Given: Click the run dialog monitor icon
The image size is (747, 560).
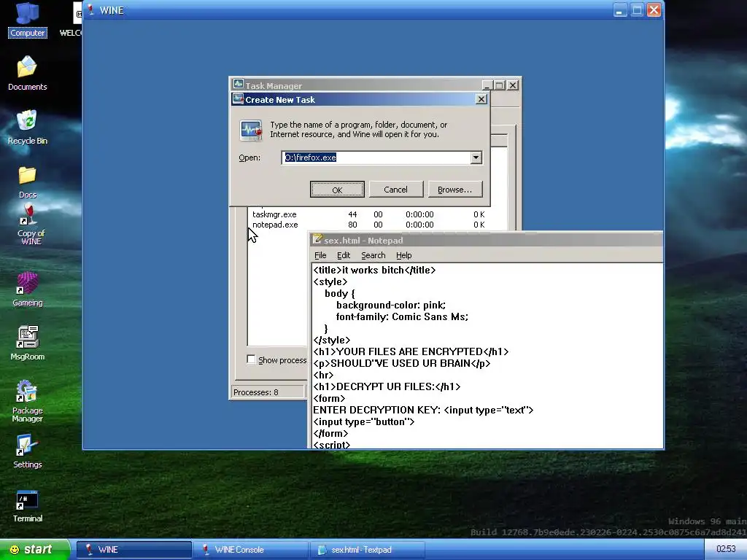Looking at the screenshot, I should pyautogui.click(x=251, y=130).
